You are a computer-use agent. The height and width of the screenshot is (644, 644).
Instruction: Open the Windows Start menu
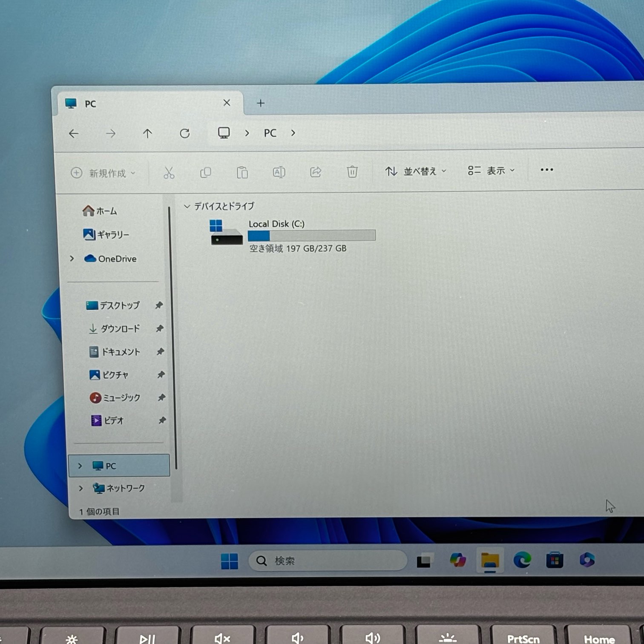pyautogui.click(x=230, y=561)
